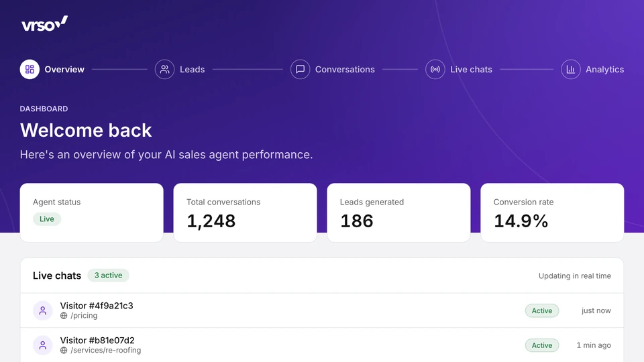Click Active badge for Visitor #4f9a21c3
Viewport: 644px width, 362px height.
(542, 310)
